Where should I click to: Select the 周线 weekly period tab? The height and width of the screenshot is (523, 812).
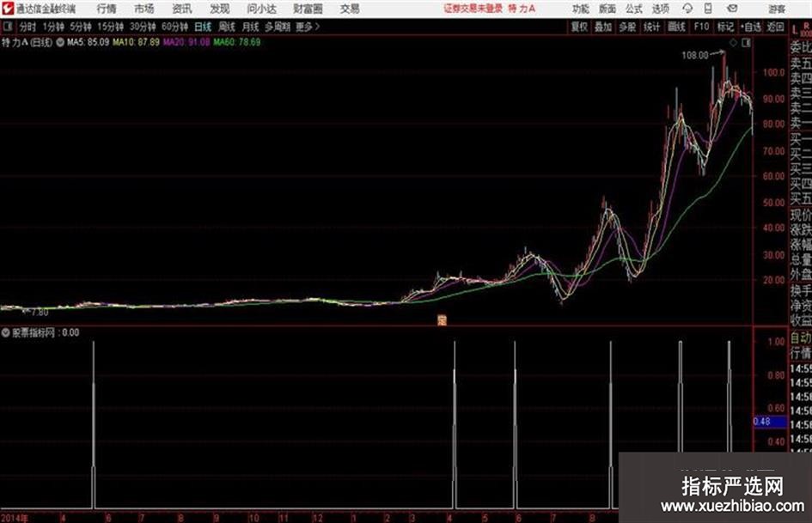click(227, 27)
